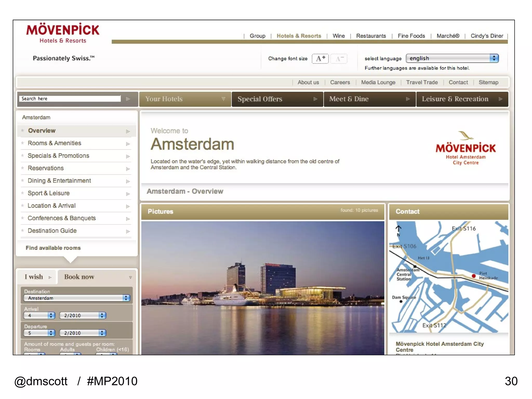Open the Departure day dropdown
This screenshot has height=399, width=532.
(39, 333)
